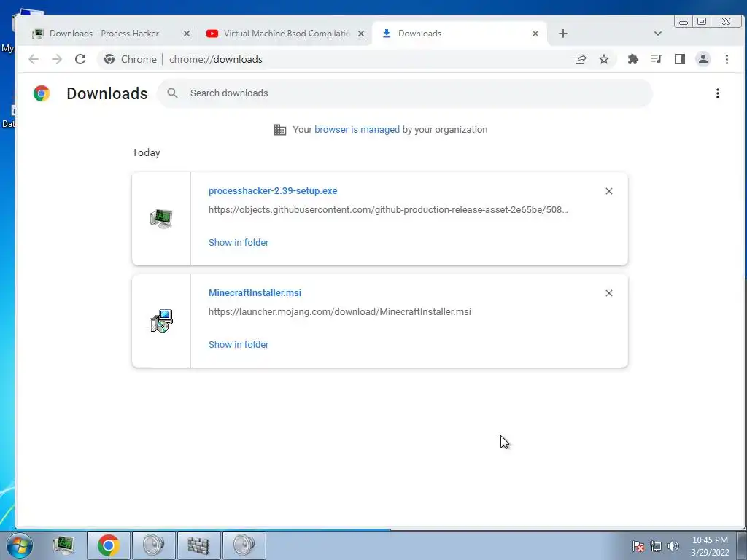Open the Windows Start button

(20, 545)
